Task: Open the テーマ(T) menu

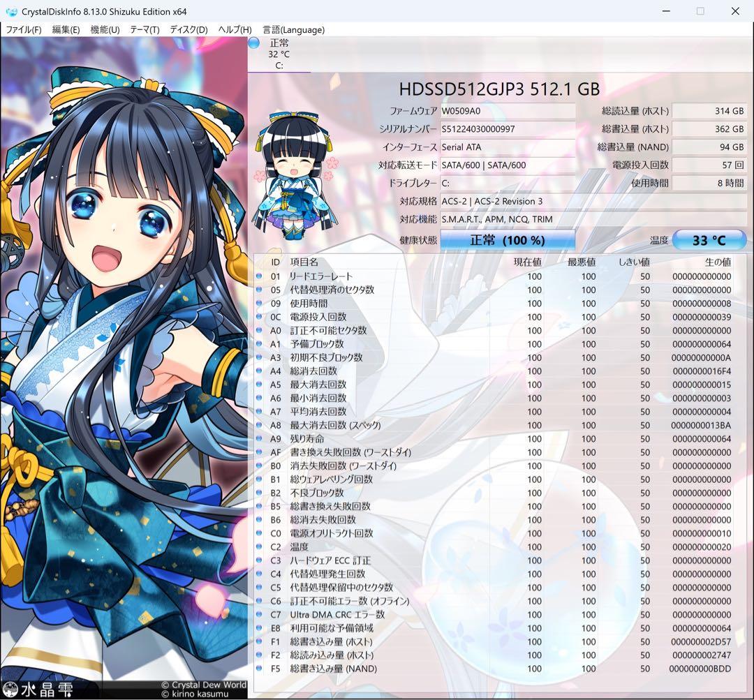Action: 144,29
